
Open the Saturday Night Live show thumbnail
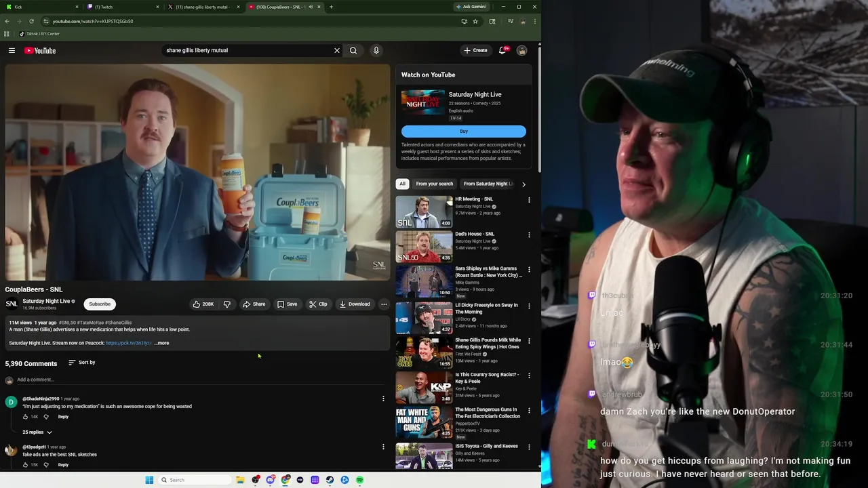423,102
